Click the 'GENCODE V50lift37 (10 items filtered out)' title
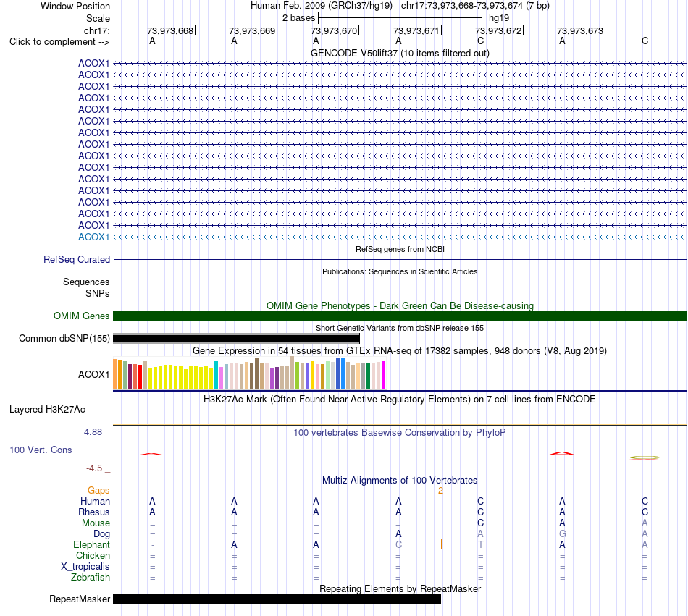This screenshot has width=688, height=616. click(400, 53)
